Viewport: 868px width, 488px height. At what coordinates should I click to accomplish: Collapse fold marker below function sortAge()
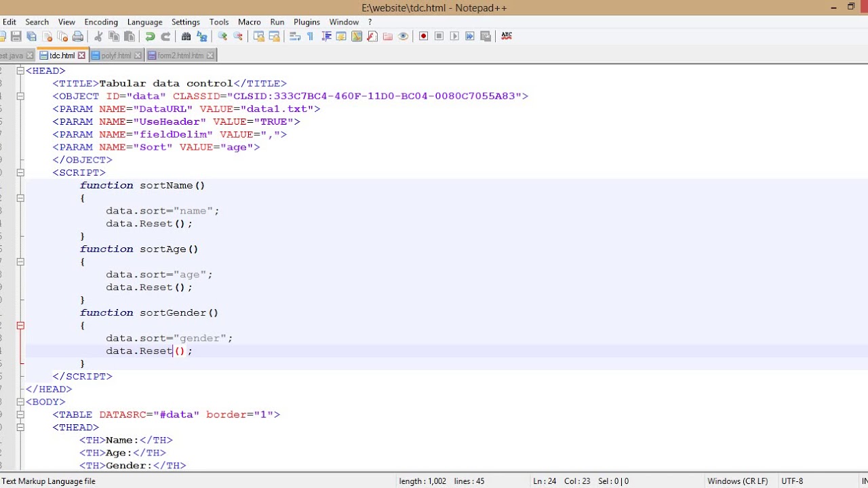[20, 262]
